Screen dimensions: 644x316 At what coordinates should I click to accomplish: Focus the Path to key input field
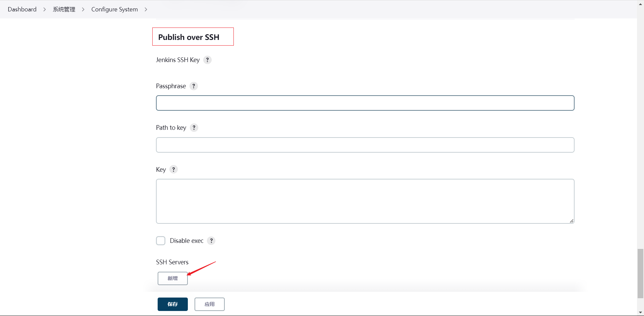(365, 145)
